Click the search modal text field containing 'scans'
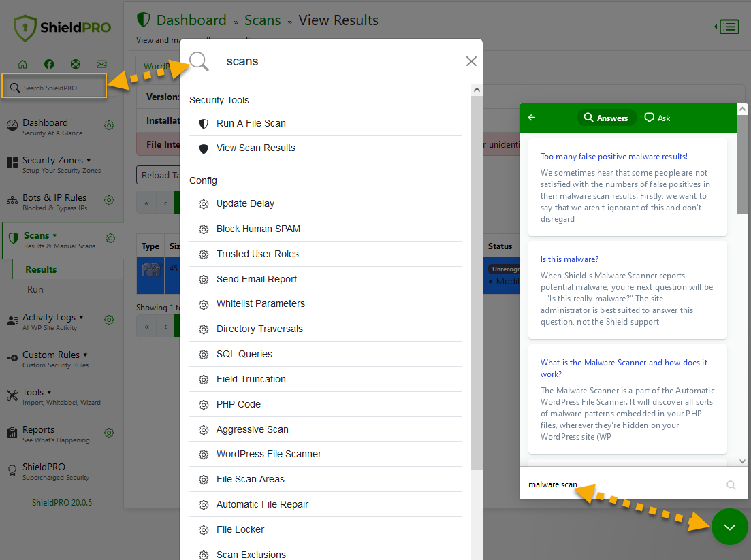Screen dimensions: 751x560 340,61
